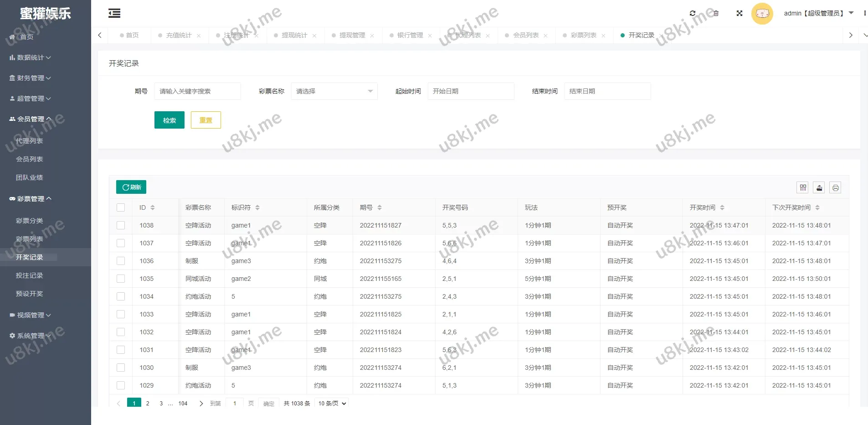The image size is (868, 425).
Task: Check the select-all checkbox in table header
Action: pos(121,207)
